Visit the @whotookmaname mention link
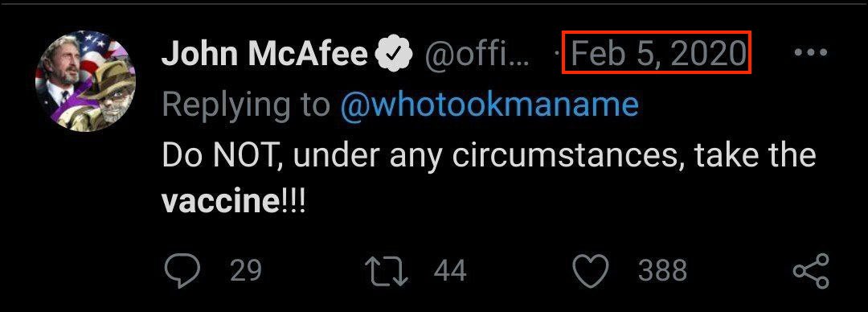868x312 pixels. coord(489,105)
